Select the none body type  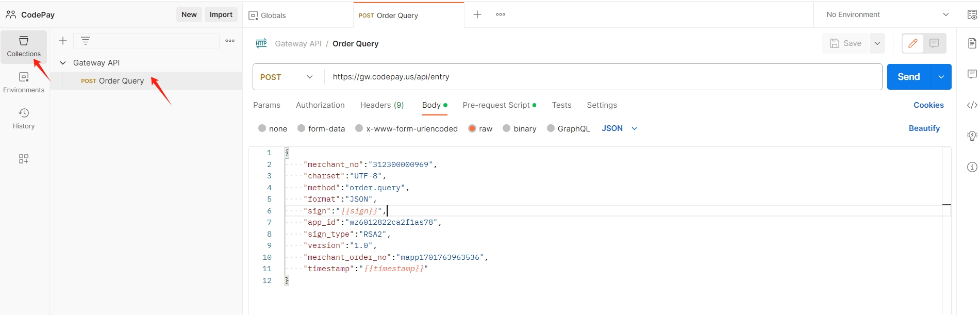point(262,128)
